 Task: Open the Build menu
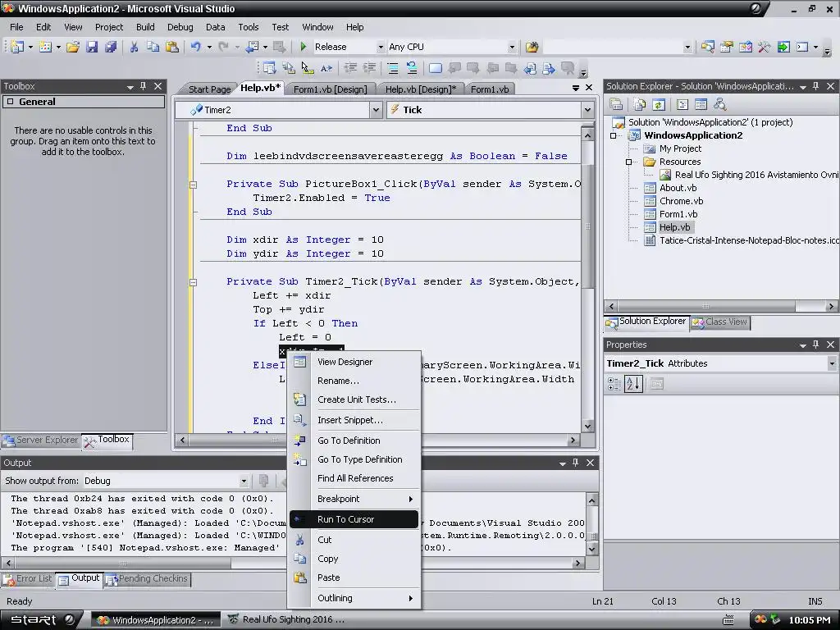(x=145, y=27)
